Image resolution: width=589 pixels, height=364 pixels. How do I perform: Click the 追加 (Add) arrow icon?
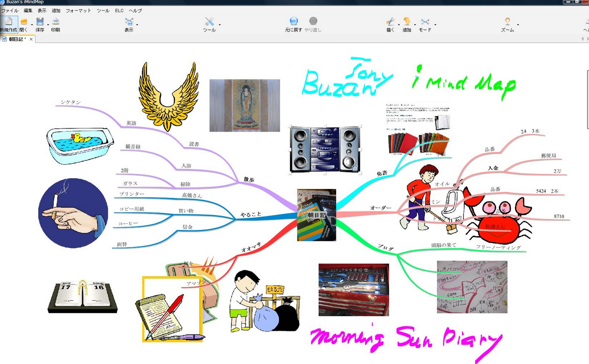coord(407,21)
